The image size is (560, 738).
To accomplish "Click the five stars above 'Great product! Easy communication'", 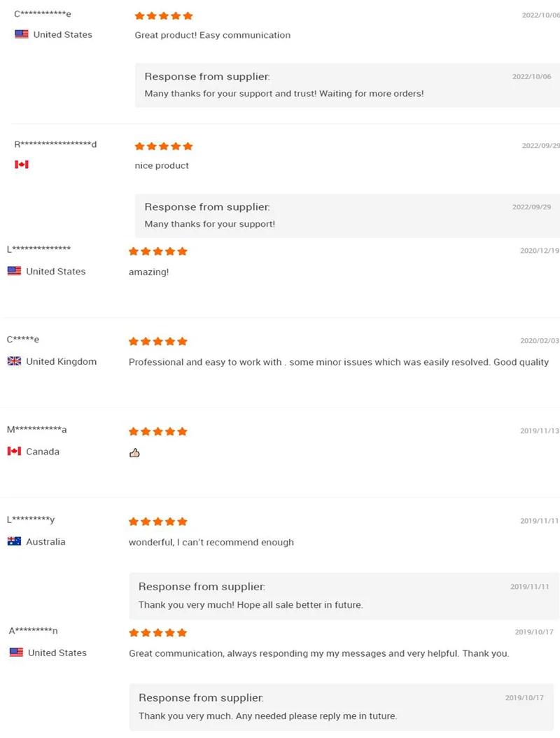I will pos(163,15).
